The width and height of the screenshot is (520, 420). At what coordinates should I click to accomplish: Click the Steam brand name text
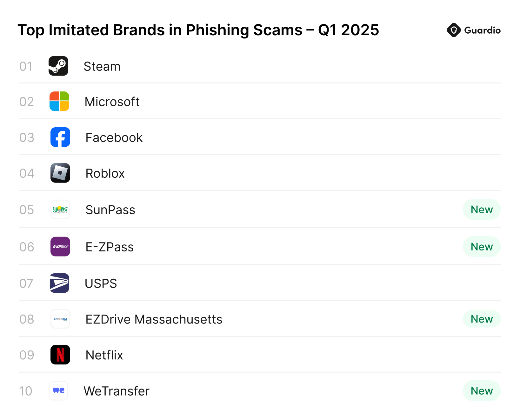[x=102, y=66]
